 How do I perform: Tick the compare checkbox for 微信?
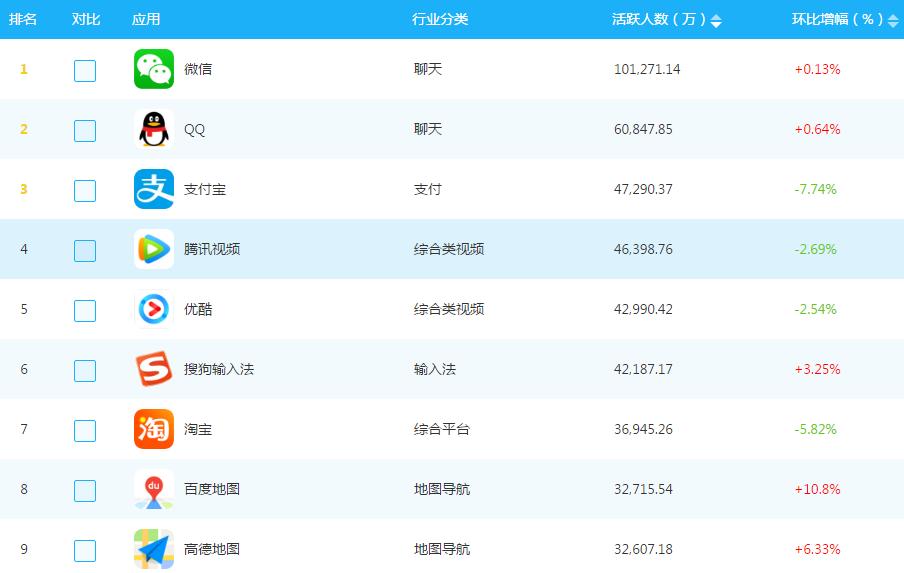(x=85, y=71)
